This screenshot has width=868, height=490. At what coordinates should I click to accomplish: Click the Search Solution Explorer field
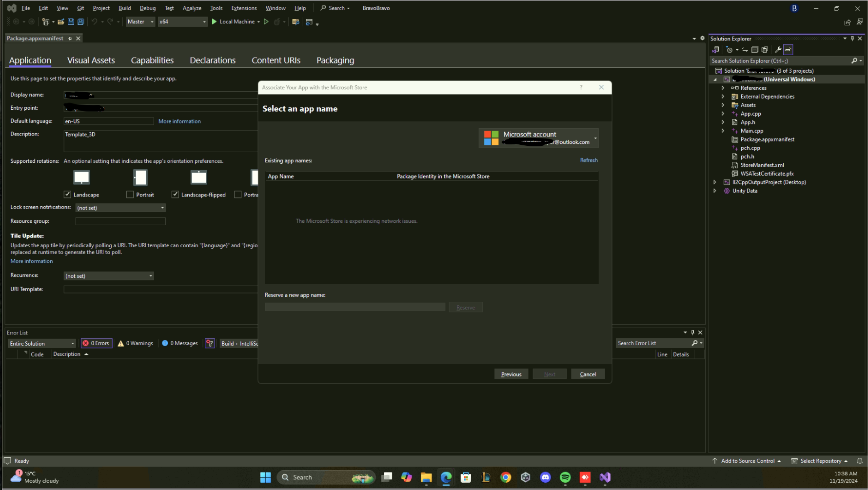pos(780,61)
